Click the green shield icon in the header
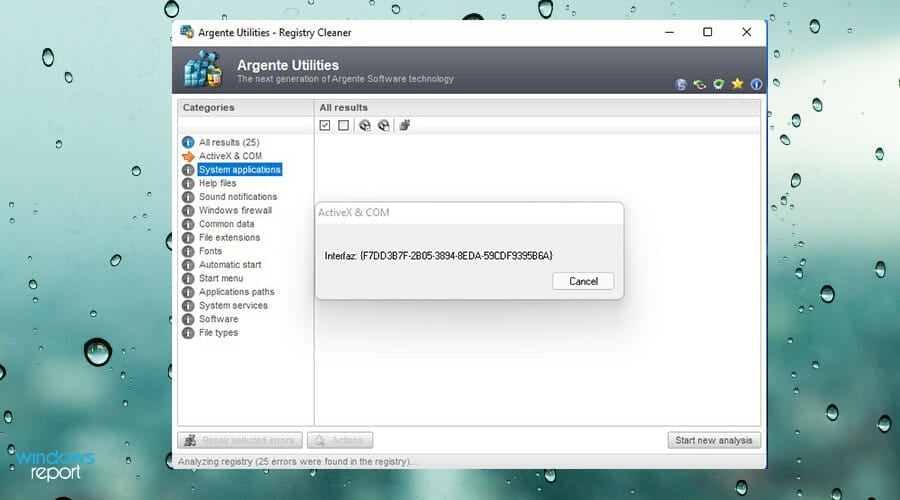This screenshot has width=900, height=500. coord(718,84)
